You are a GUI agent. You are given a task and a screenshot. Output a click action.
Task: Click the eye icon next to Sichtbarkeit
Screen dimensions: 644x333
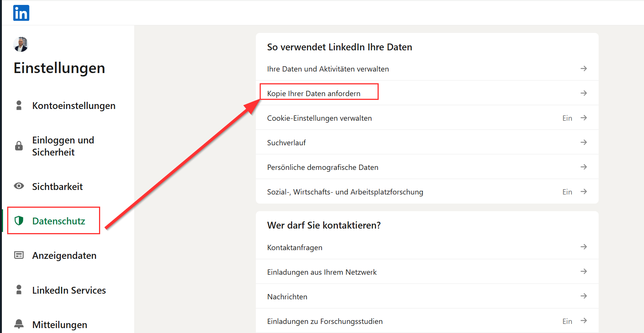19,186
